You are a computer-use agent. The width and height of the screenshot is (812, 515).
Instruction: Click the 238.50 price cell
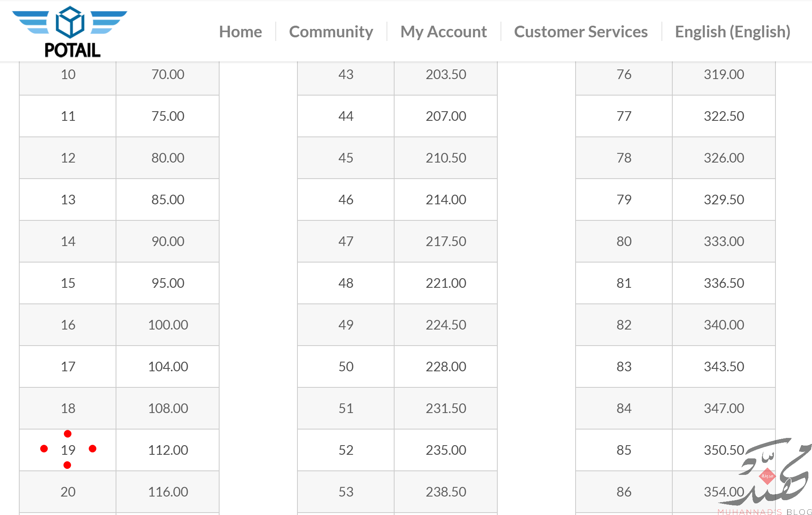click(x=446, y=492)
